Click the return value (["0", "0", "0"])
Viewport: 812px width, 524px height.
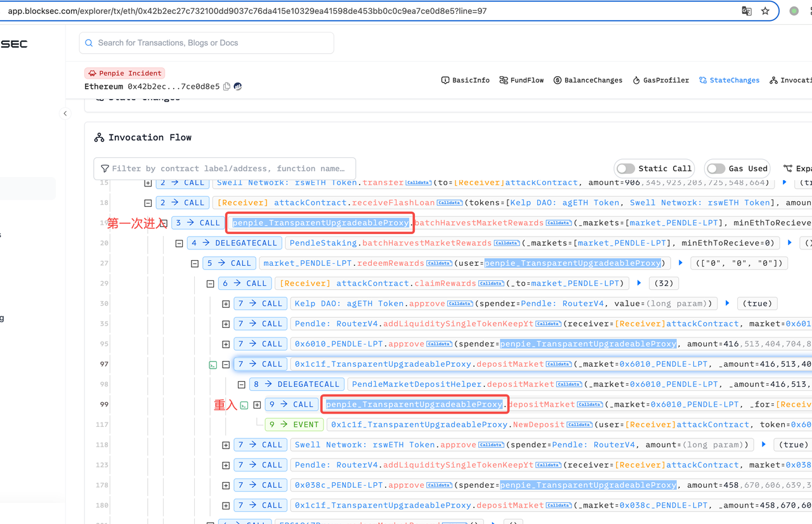pyautogui.click(x=739, y=263)
